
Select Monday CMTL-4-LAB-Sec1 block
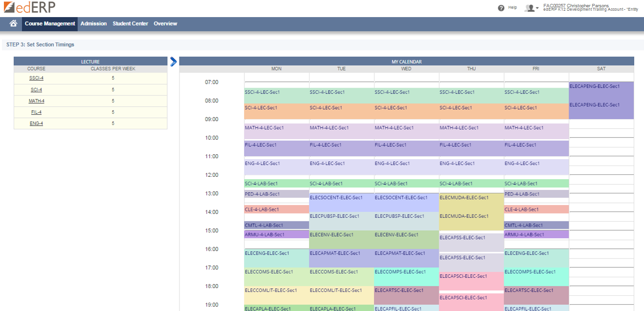point(277,225)
